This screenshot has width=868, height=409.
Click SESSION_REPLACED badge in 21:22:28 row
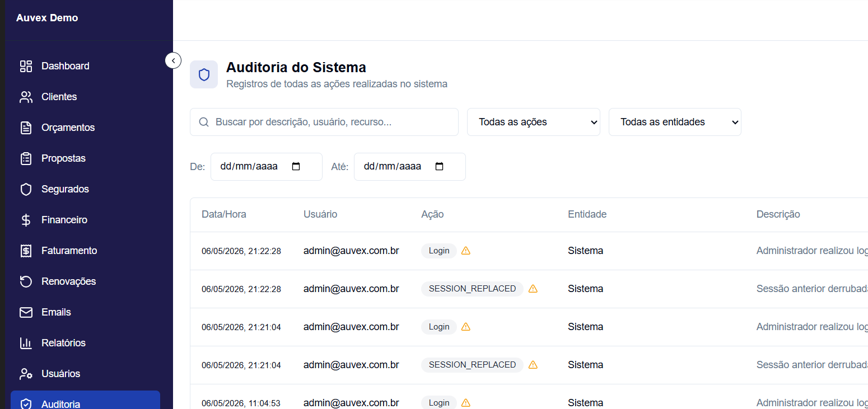(472, 289)
